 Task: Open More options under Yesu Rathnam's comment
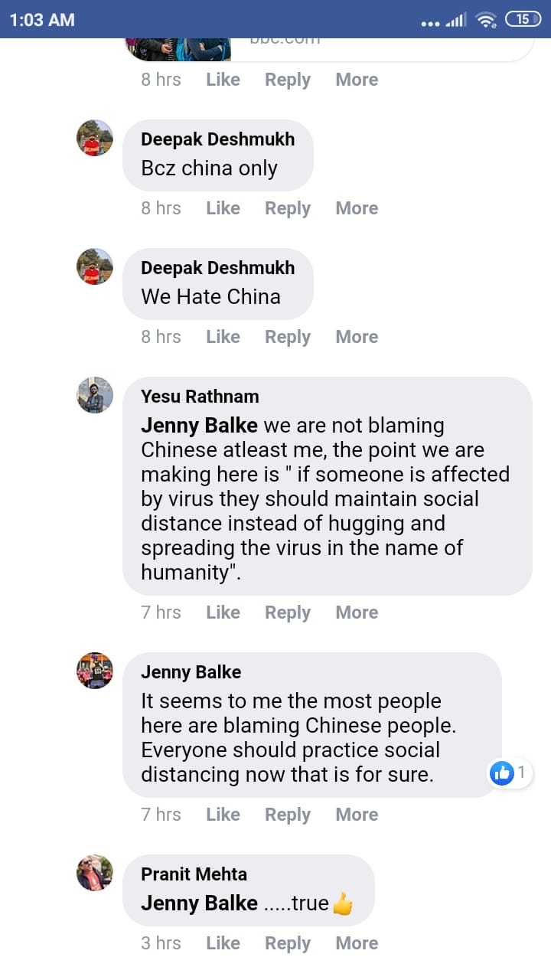point(357,612)
